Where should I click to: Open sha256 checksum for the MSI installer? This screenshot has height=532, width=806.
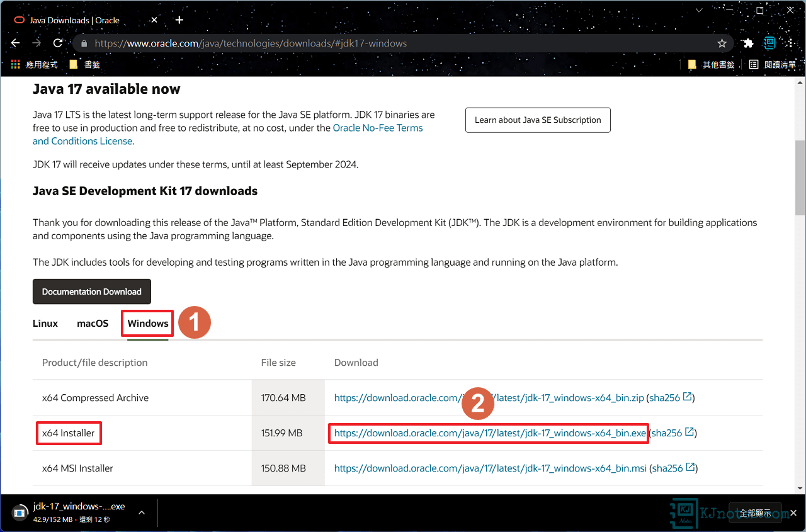tap(673, 468)
